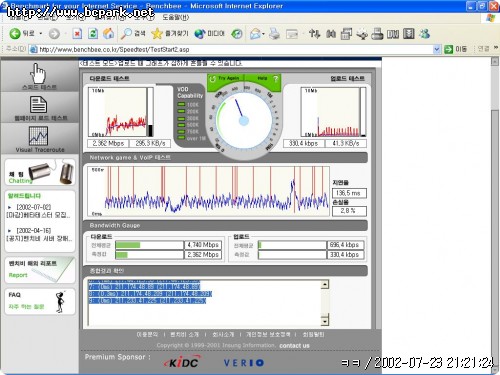Click the contact us footer link
The width and height of the screenshot is (500, 375).
pyautogui.click(x=294, y=346)
